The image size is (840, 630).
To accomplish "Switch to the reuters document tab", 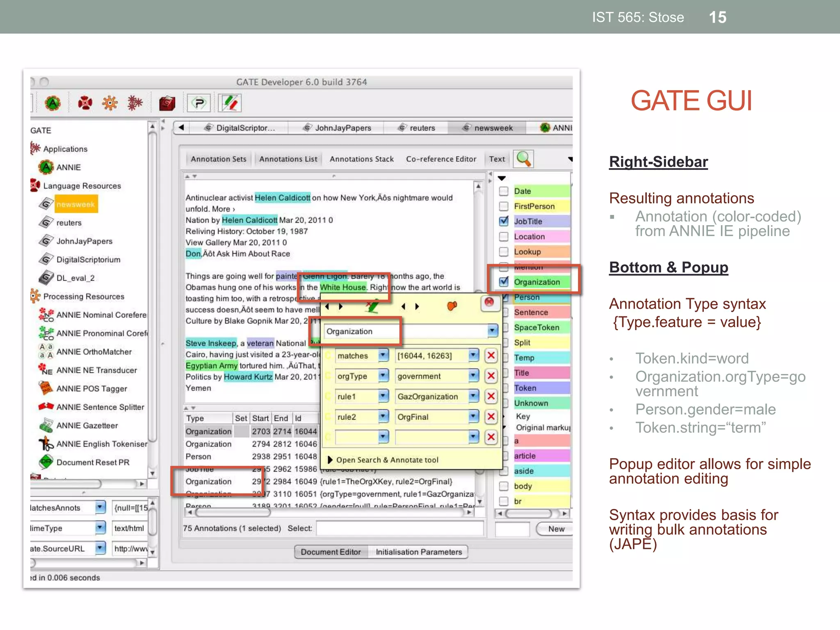I will (416, 128).
